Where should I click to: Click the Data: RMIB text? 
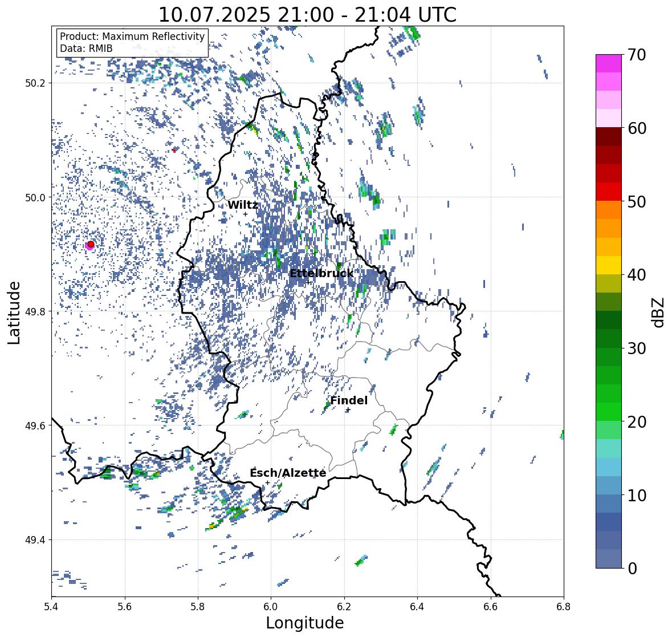point(86,48)
